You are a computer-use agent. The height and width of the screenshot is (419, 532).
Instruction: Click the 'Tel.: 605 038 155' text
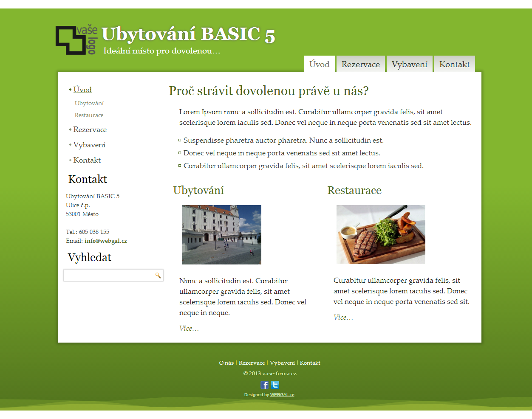[88, 232]
